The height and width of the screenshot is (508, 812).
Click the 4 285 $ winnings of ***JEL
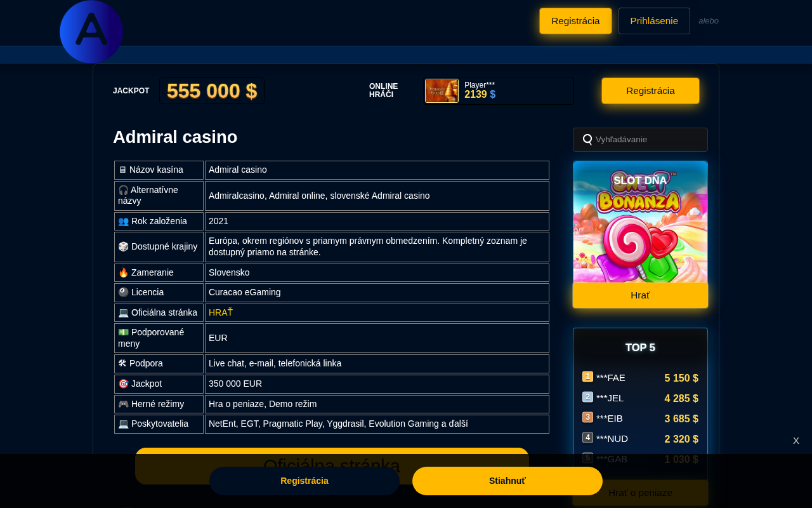coord(681,399)
